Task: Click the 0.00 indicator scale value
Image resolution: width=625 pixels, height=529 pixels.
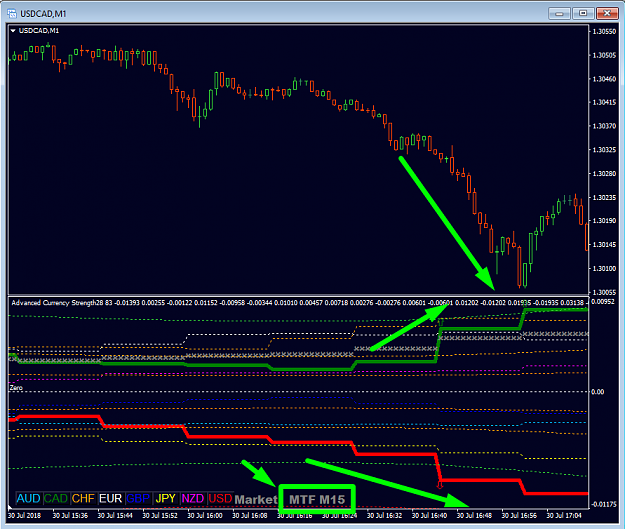Action: [597, 392]
